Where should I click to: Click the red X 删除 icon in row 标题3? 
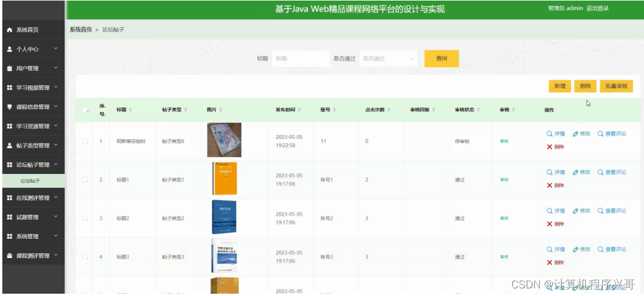pos(549,263)
